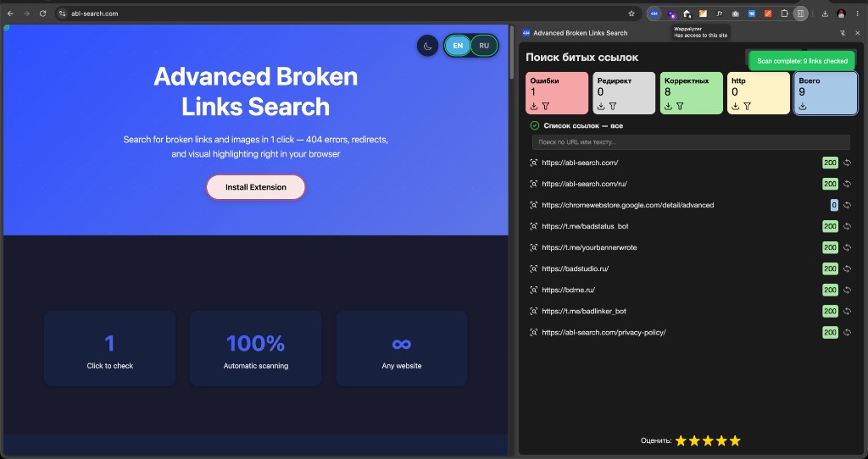868x459 pixels.
Task: Click the "Automatic scanning" 100% card
Action: [x=256, y=348]
